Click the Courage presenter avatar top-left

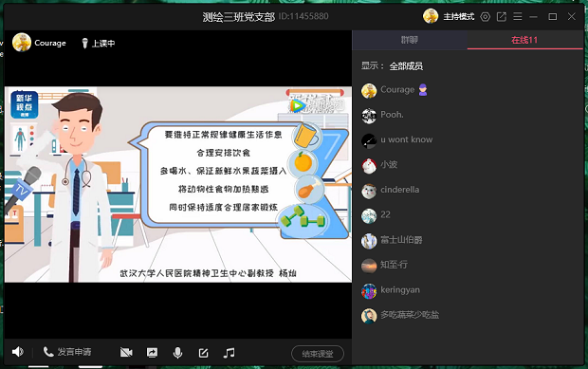click(22, 43)
